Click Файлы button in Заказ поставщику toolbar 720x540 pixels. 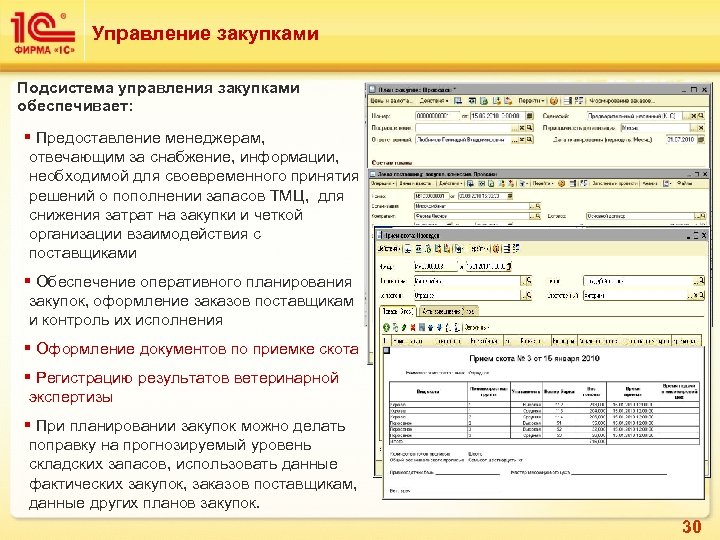pyautogui.click(x=685, y=183)
